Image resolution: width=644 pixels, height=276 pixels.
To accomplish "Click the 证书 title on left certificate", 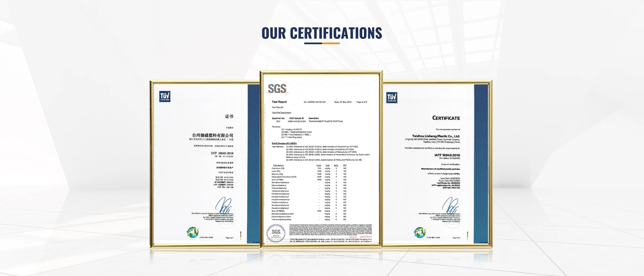I will 229,117.
